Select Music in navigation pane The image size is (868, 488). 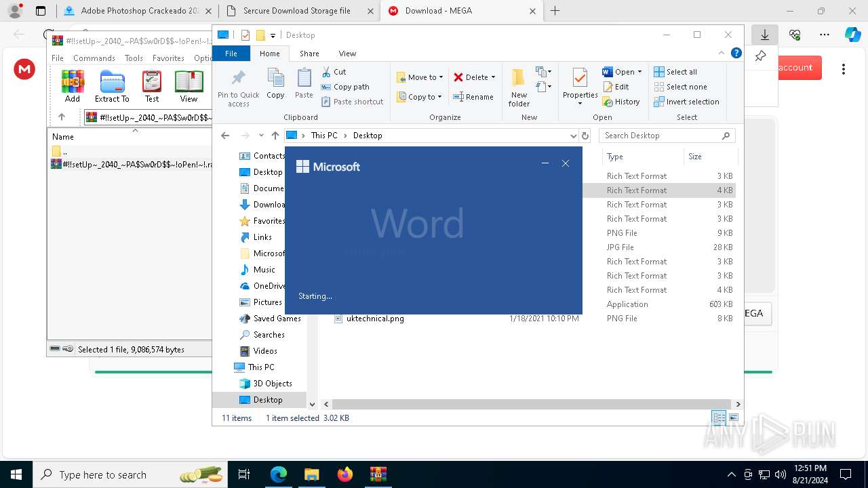tap(264, 270)
